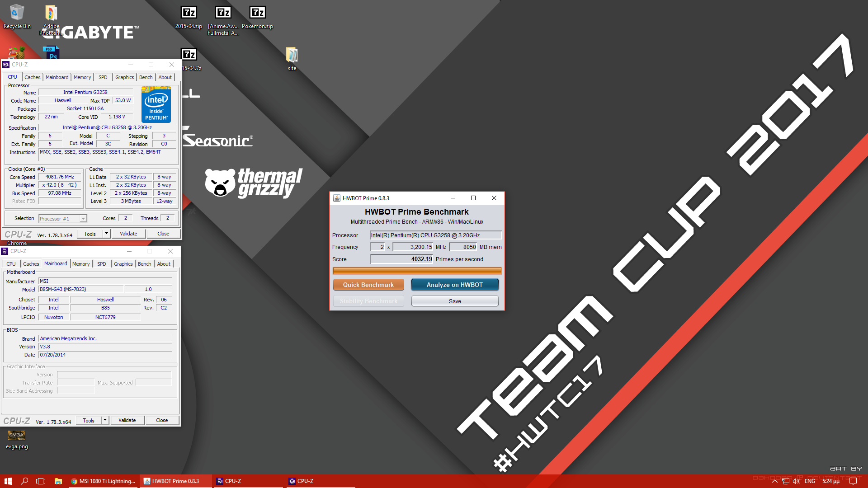The width and height of the screenshot is (868, 488).
Task: Start the Quick Benchmark in HWBOT Prime
Action: click(x=368, y=285)
